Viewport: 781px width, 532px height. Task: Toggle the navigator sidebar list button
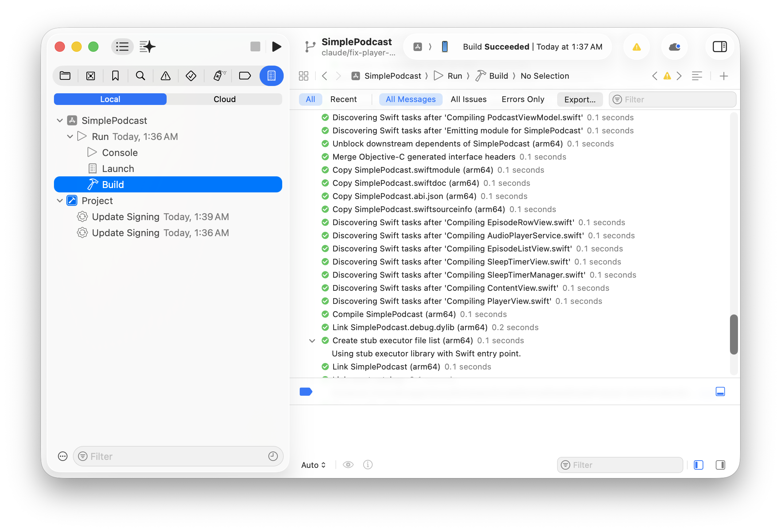pyautogui.click(x=122, y=47)
